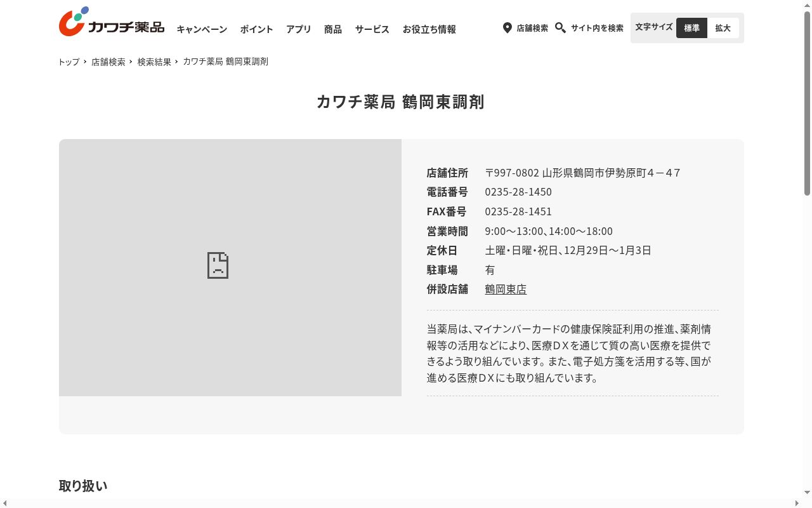
Task: Select 拡大 text size
Action: (723, 28)
